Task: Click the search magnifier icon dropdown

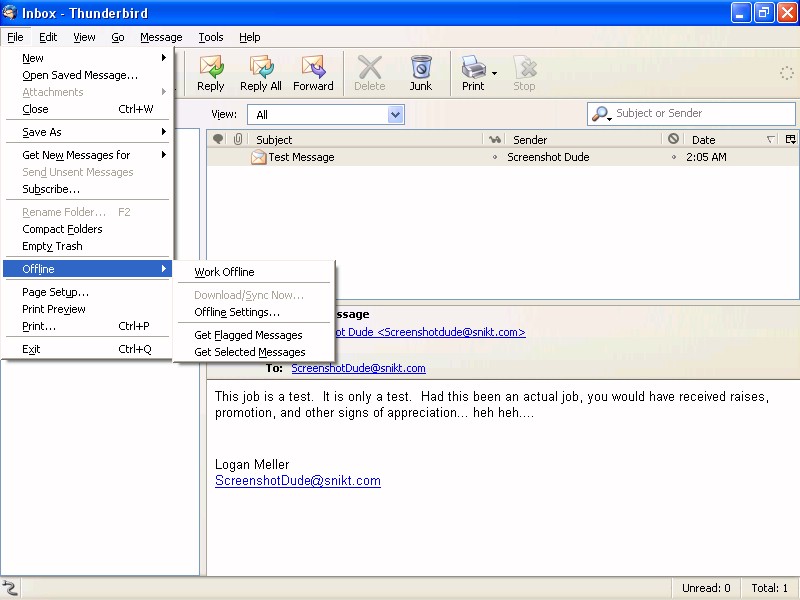Action: [602, 114]
